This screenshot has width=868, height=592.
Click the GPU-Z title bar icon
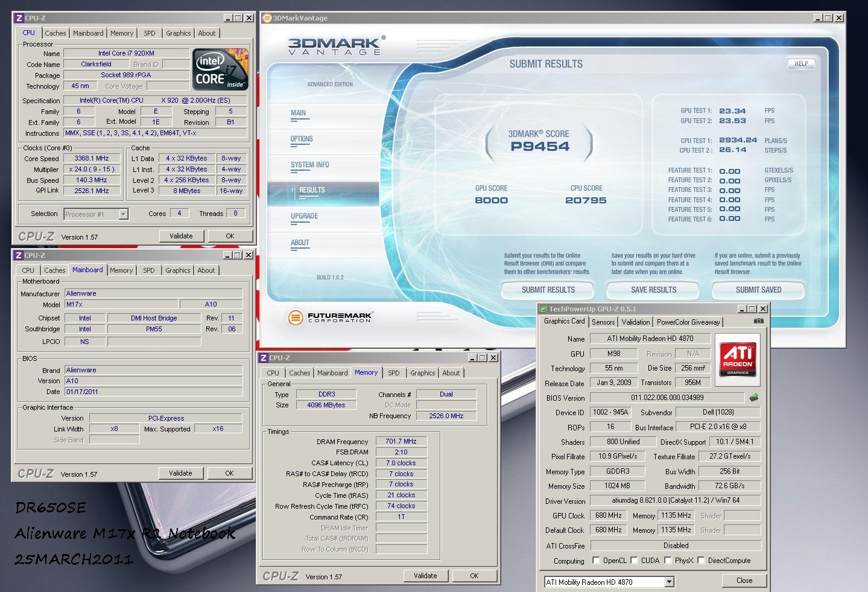[x=543, y=308]
